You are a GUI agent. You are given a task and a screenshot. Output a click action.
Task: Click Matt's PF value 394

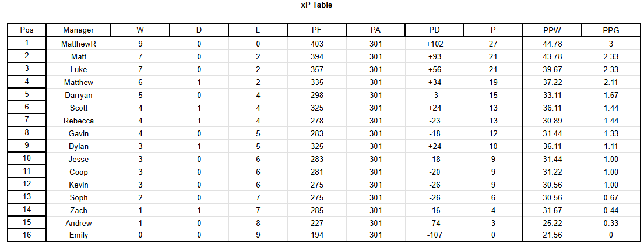click(x=317, y=56)
